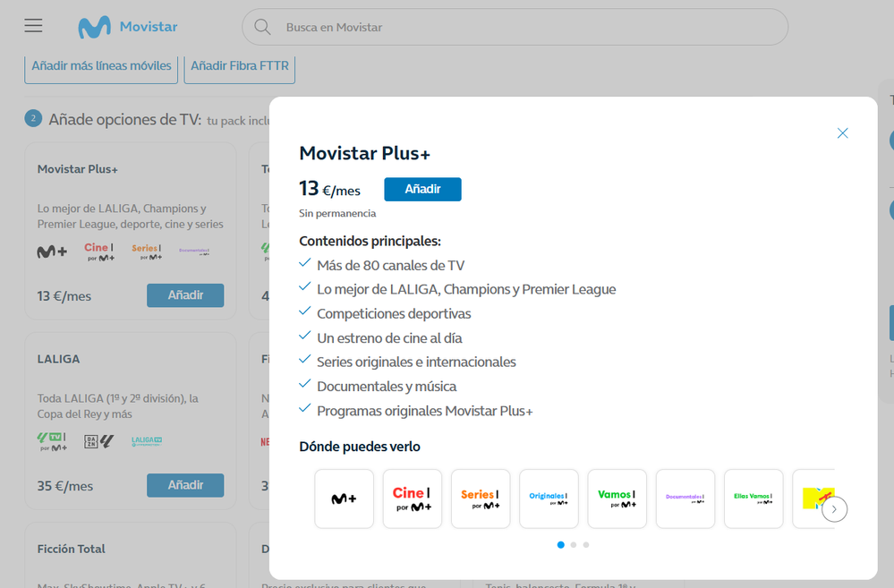Image resolution: width=894 pixels, height=588 pixels.
Task: Select the Vamos por M+ channel tile
Action: click(x=617, y=499)
